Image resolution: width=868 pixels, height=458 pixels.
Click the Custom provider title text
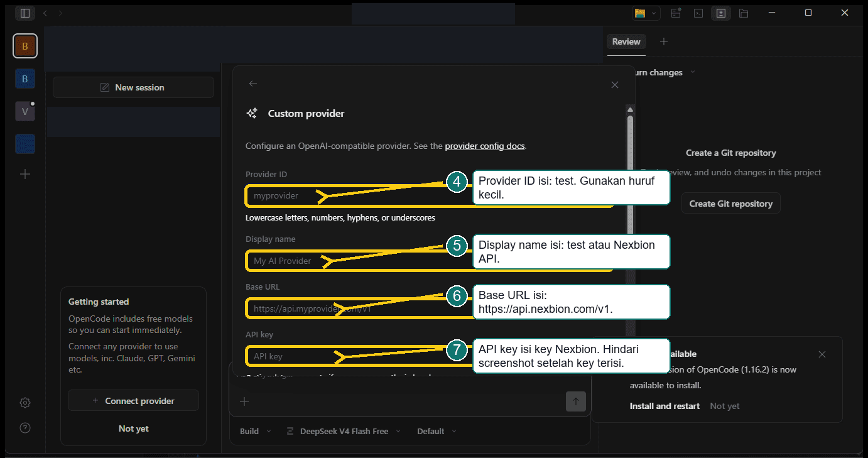pyautogui.click(x=307, y=114)
